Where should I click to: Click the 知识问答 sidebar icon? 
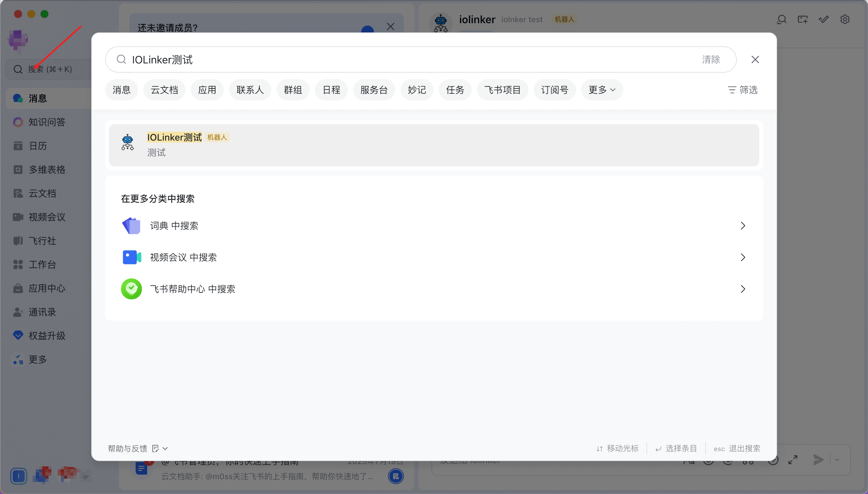[x=18, y=122]
